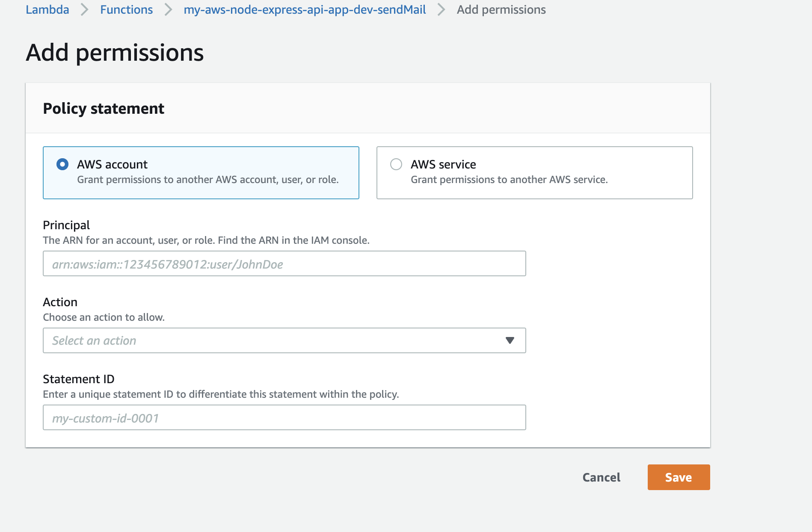Viewport: 812px width, 532px height.
Task: Go to the Lambda breadcrumb link
Action: [47, 9]
